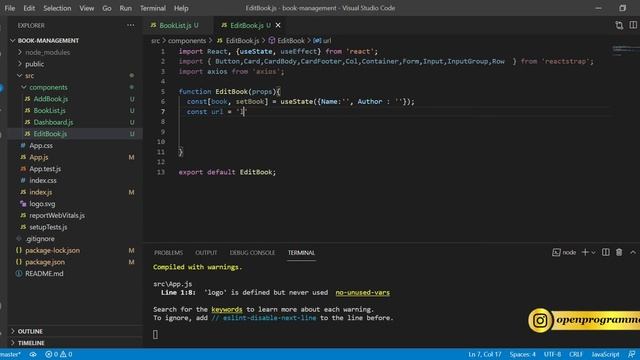Open the Selection menu
Image resolution: width=640 pixels, height=360 pixels.
click(x=57, y=8)
